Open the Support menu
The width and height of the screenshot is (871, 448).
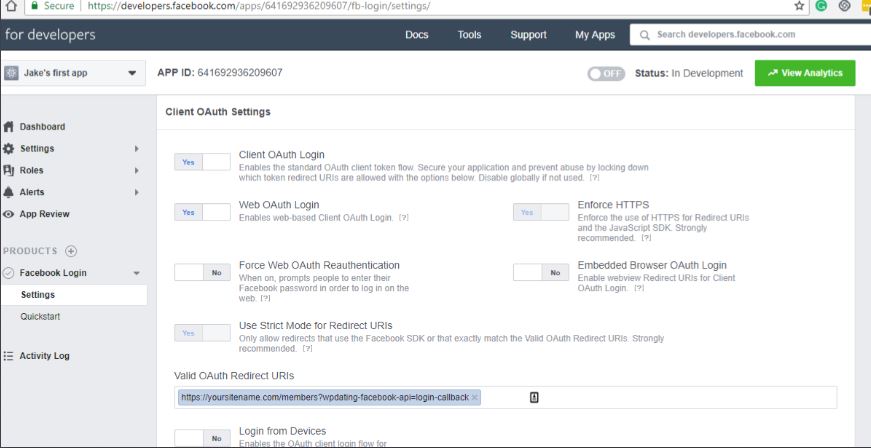click(528, 35)
